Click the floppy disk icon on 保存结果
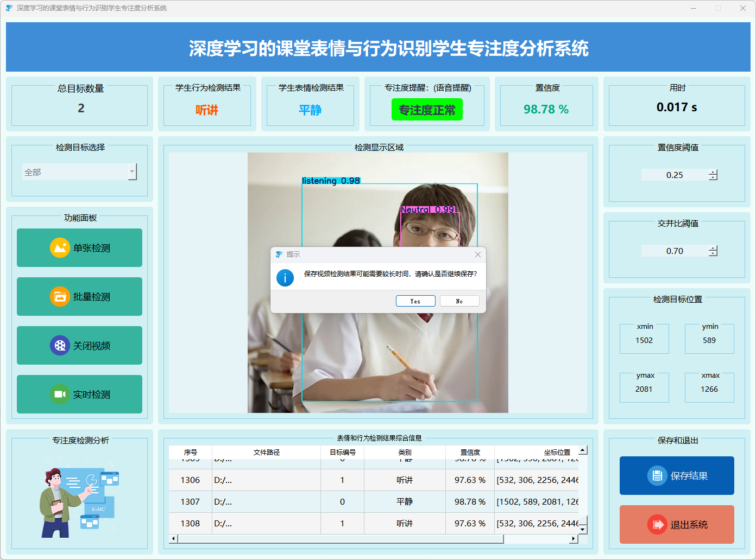 [657, 476]
